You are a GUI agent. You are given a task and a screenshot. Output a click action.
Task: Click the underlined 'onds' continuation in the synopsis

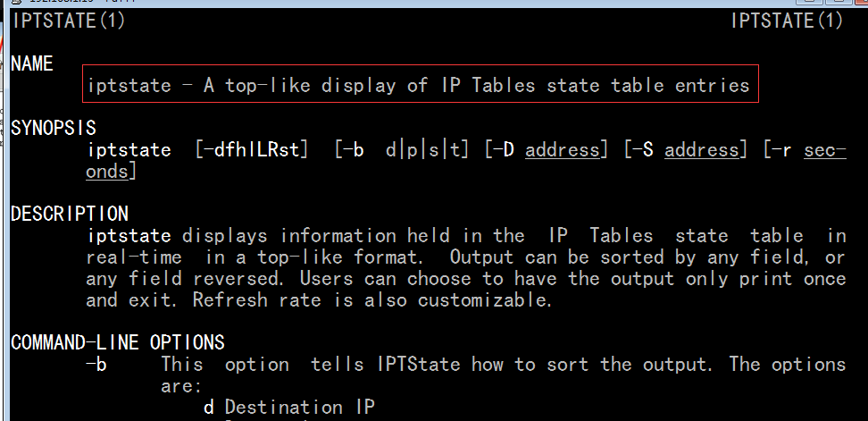(x=107, y=171)
